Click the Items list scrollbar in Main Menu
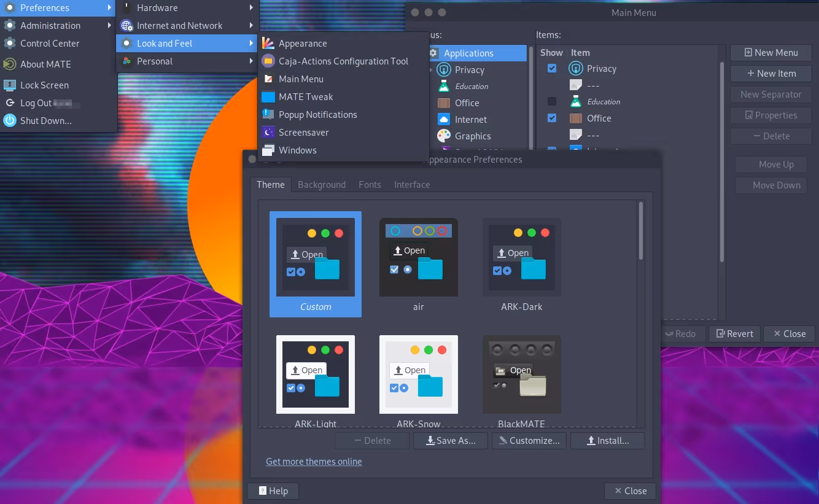The width and height of the screenshot is (819, 504). click(x=722, y=162)
